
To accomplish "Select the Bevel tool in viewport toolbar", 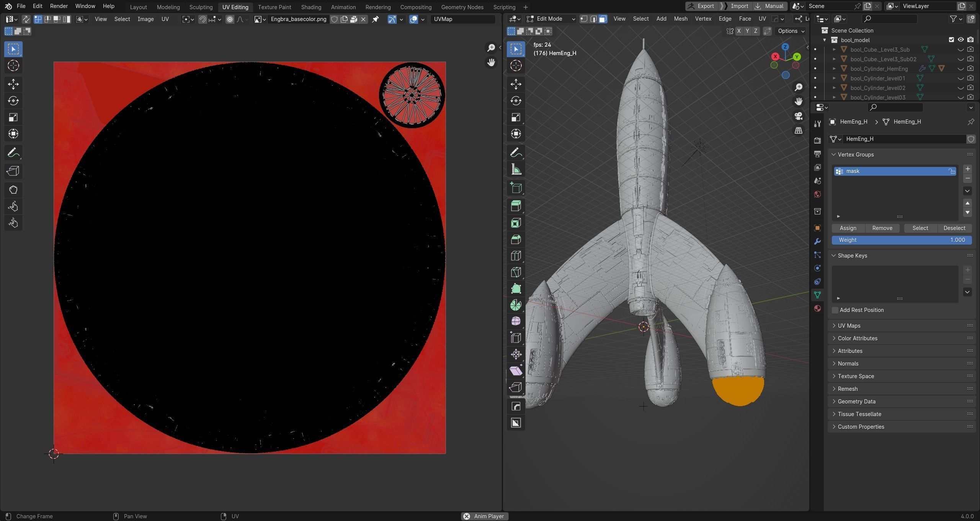I will pyautogui.click(x=516, y=239).
